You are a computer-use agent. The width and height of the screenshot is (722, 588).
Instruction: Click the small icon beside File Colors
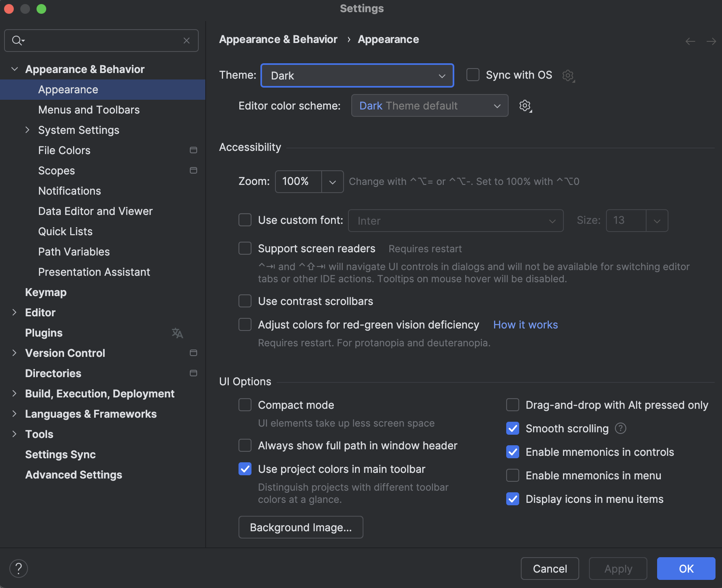pos(193,150)
